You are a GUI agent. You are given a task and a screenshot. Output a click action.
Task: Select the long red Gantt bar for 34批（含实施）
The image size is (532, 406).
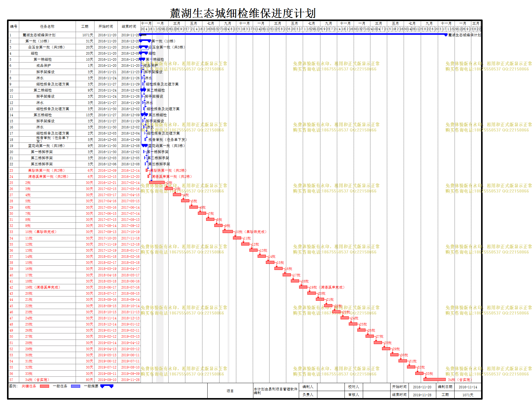coord(434,379)
